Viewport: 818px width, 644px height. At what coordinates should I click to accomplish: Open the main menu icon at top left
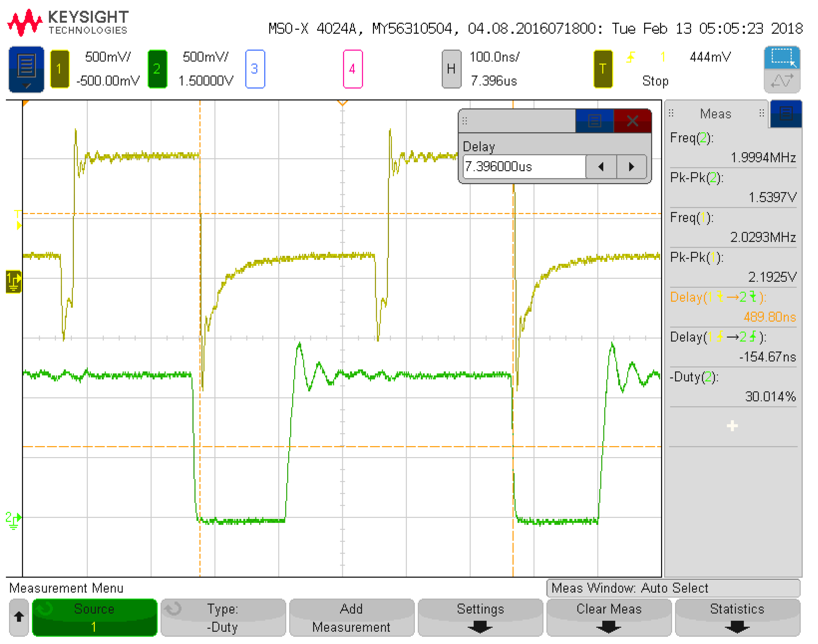coord(26,69)
